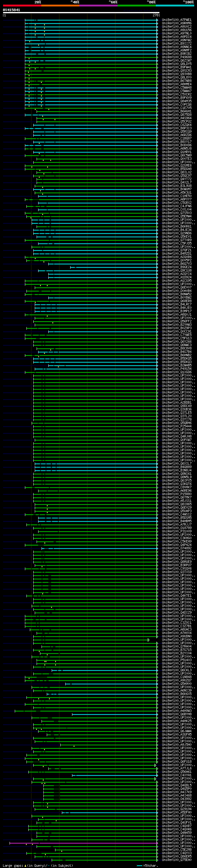Click the red ~20% identity legend bar

pos(22,6)
